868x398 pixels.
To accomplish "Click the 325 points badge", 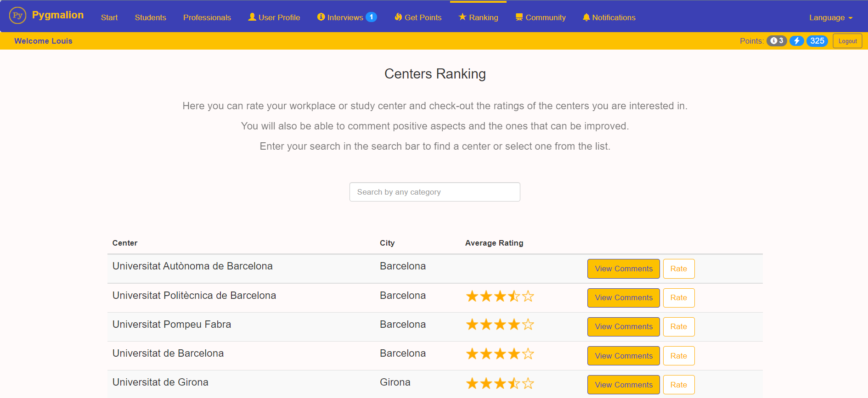I will (x=817, y=41).
